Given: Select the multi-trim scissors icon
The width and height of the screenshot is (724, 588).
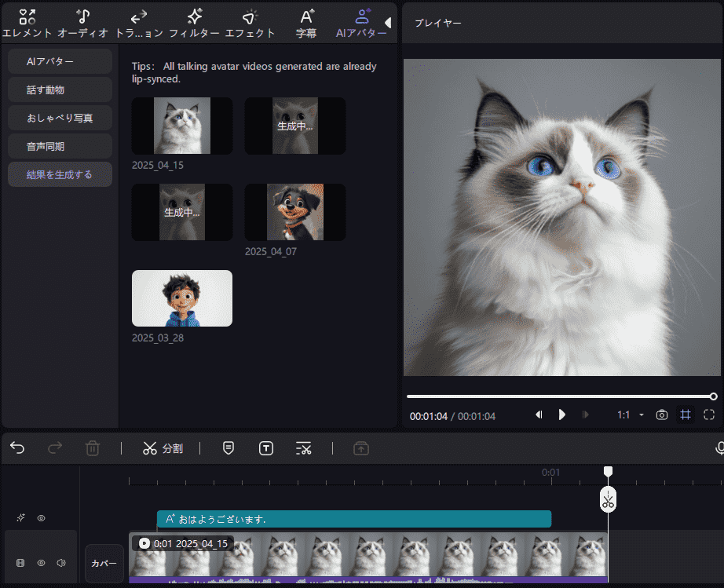Looking at the screenshot, I should tap(304, 448).
